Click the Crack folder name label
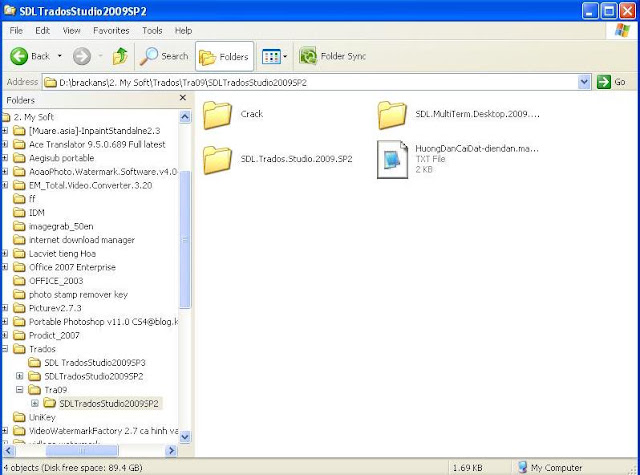The image size is (640, 475). point(252,114)
